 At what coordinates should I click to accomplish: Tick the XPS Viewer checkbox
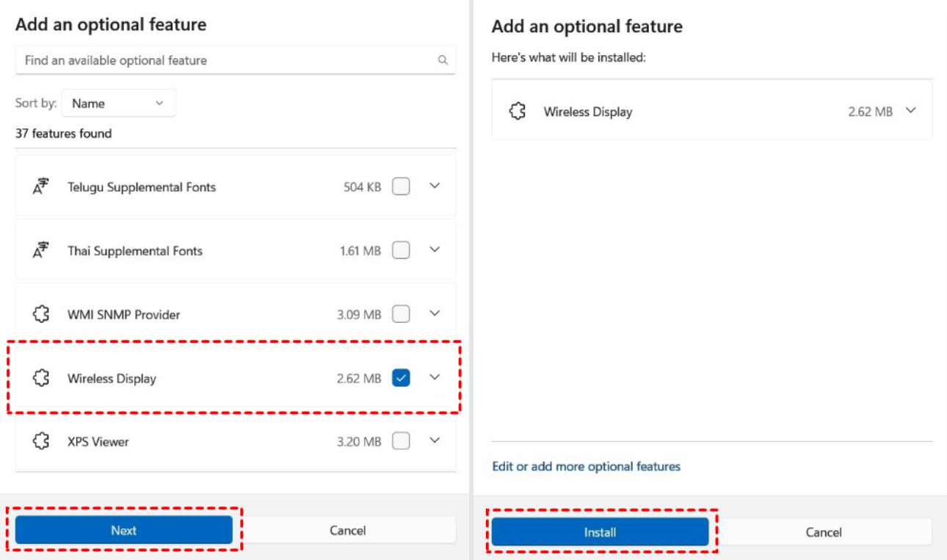pyautogui.click(x=401, y=441)
